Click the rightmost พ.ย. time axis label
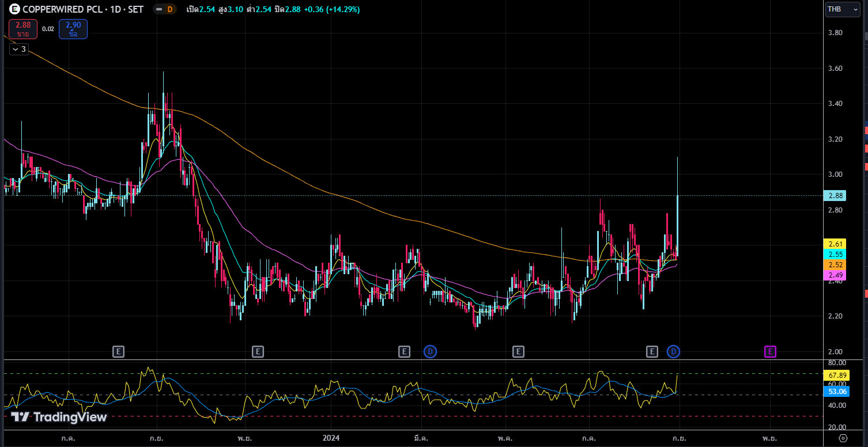The width and height of the screenshot is (868, 447). pos(769,438)
